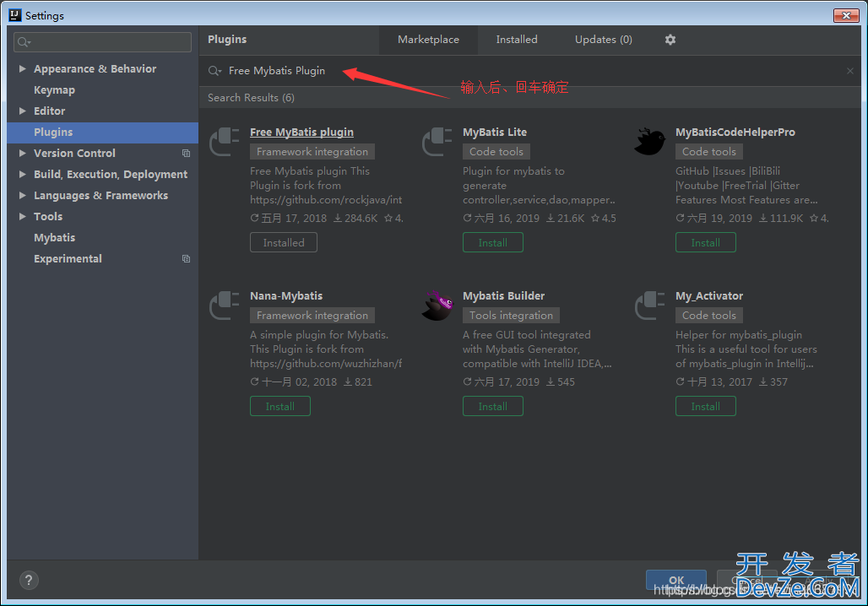Switch to the Installed tab
Viewport: 868px width, 606px height.
(x=517, y=40)
